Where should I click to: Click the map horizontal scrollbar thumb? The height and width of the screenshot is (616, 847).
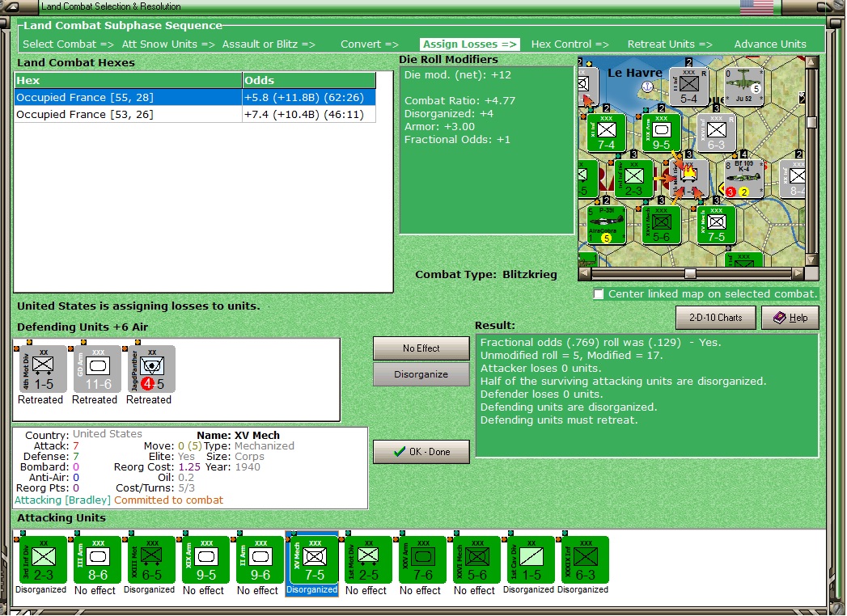tap(690, 273)
